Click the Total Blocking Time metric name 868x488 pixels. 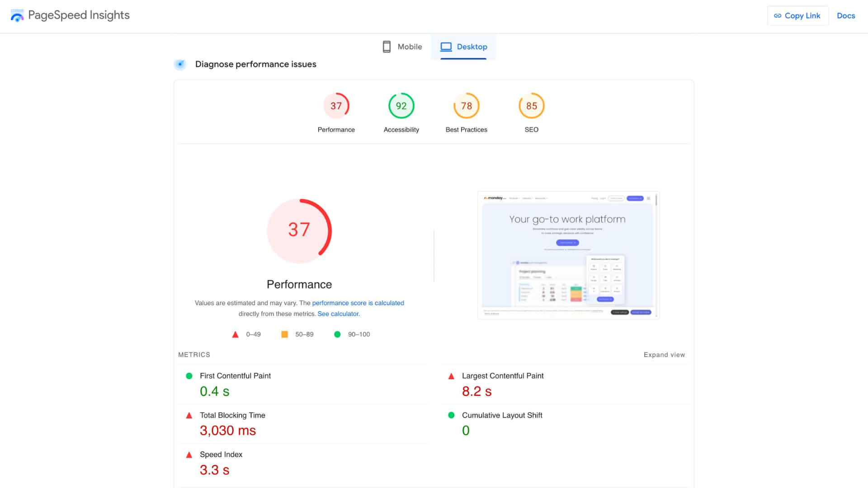click(232, 415)
